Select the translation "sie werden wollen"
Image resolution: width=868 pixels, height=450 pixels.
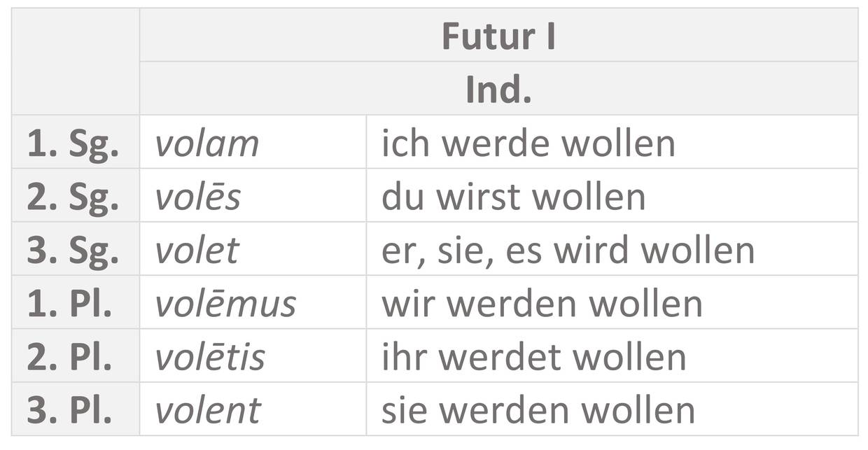click(x=538, y=410)
